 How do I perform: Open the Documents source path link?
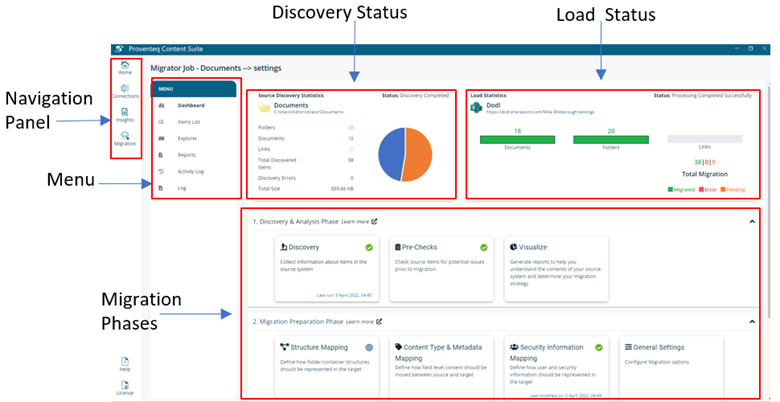coord(308,112)
